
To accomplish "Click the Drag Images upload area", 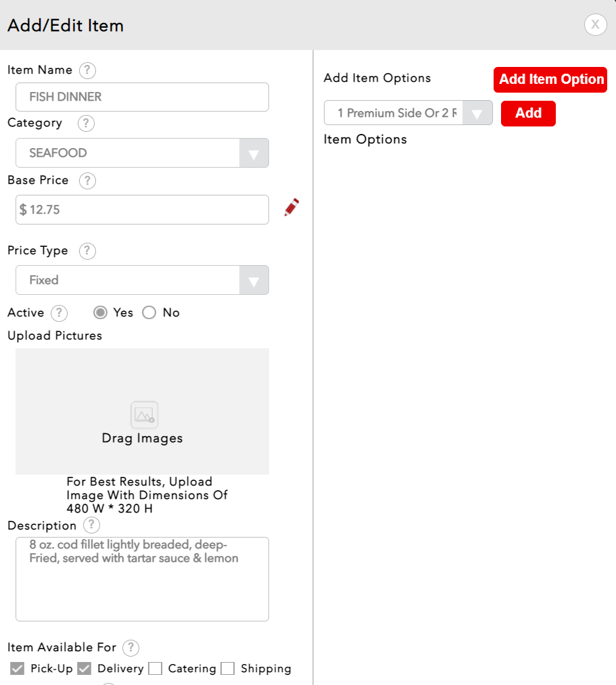I will pyautogui.click(x=142, y=411).
